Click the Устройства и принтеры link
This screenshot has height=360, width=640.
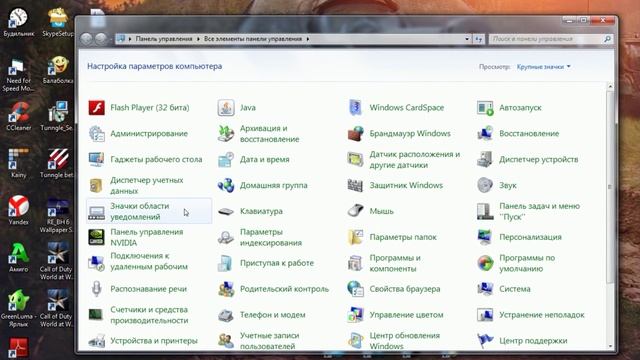coord(154,341)
